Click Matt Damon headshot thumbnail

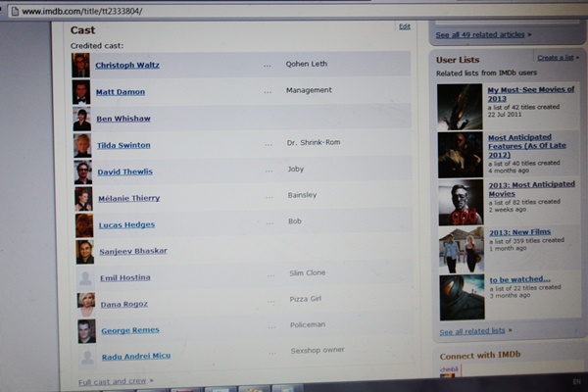click(80, 92)
